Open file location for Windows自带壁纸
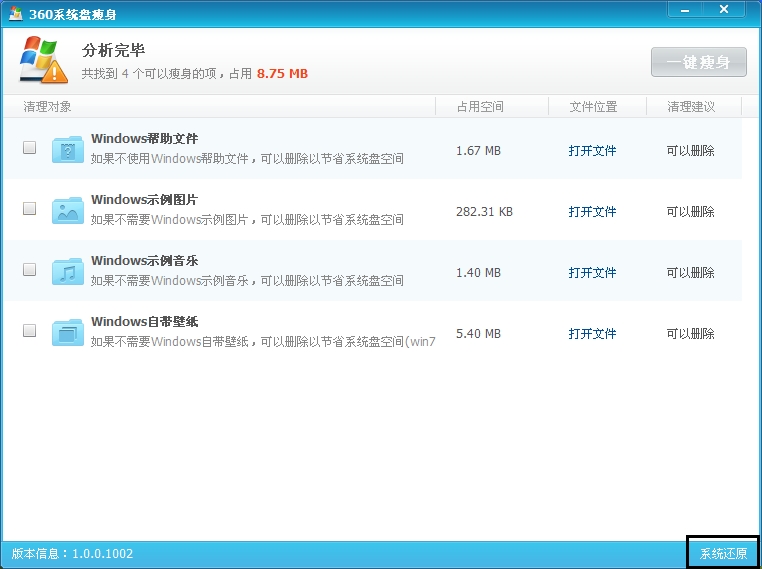 pos(592,334)
